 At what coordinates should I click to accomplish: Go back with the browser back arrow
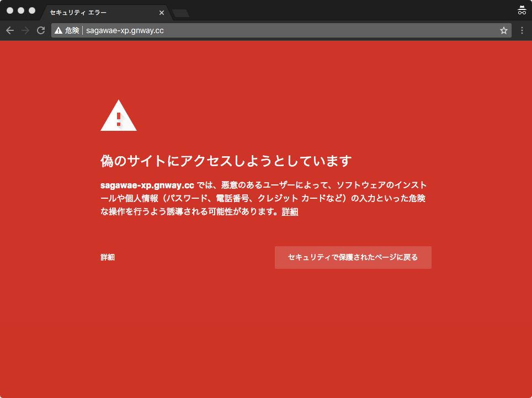pyautogui.click(x=10, y=30)
